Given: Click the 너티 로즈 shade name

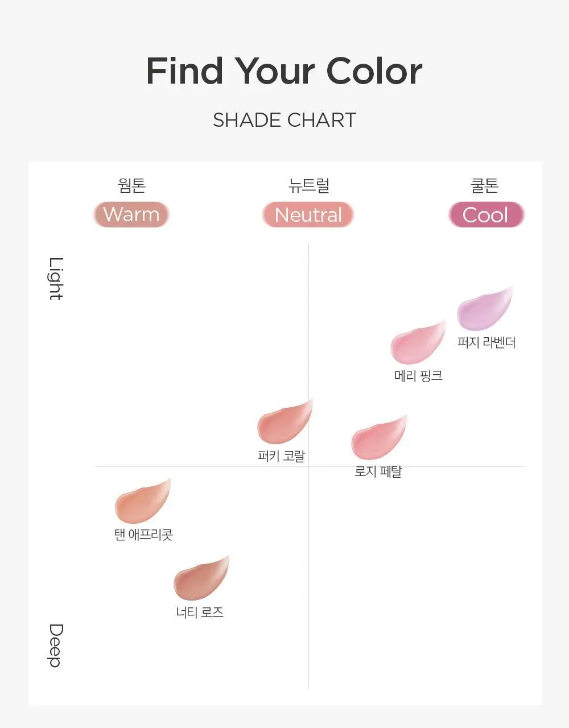Looking at the screenshot, I should (x=200, y=613).
